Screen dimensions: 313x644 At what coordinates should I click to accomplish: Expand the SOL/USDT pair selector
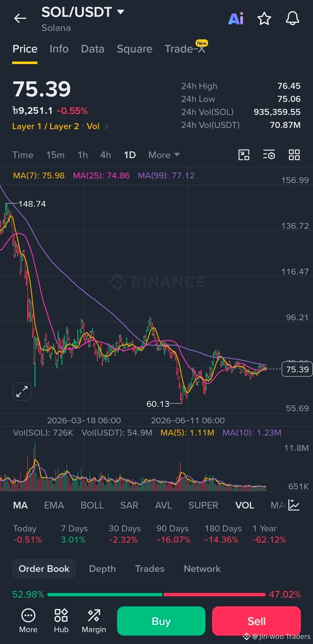click(x=121, y=12)
